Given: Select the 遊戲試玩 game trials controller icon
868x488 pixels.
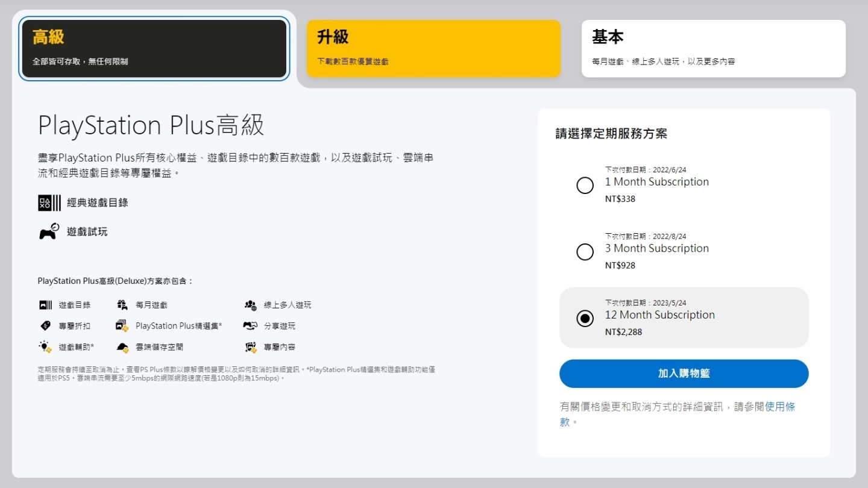Looking at the screenshot, I should pyautogui.click(x=47, y=232).
